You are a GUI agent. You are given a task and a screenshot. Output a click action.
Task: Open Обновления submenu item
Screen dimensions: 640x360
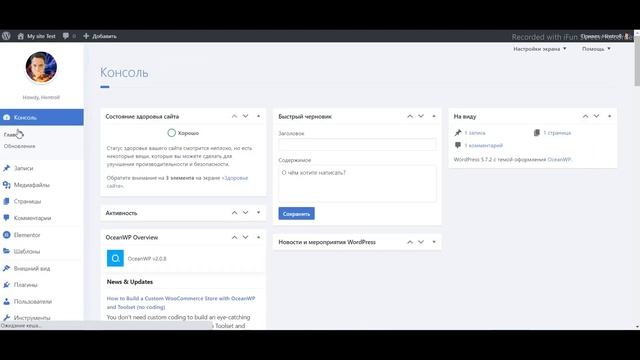coord(20,146)
